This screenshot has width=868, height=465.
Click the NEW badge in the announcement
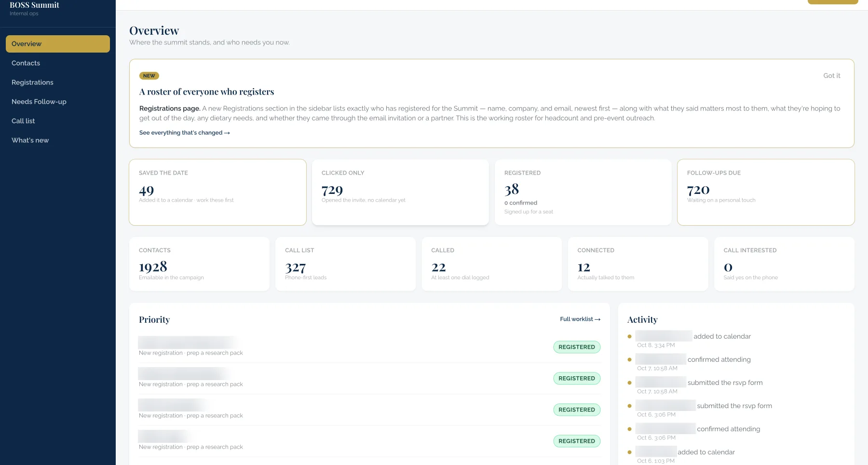(x=149, y=76)
